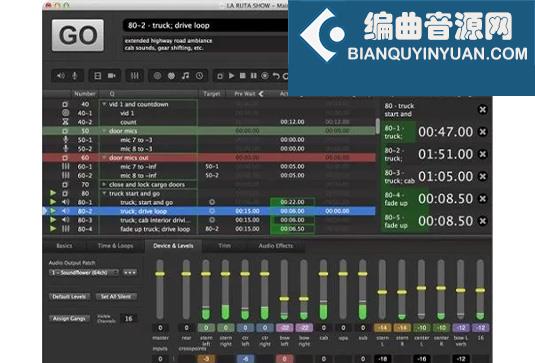
Task: Add a MIDI file cue via music note icon
Action: pyautogui.click(x=185, y=76)
